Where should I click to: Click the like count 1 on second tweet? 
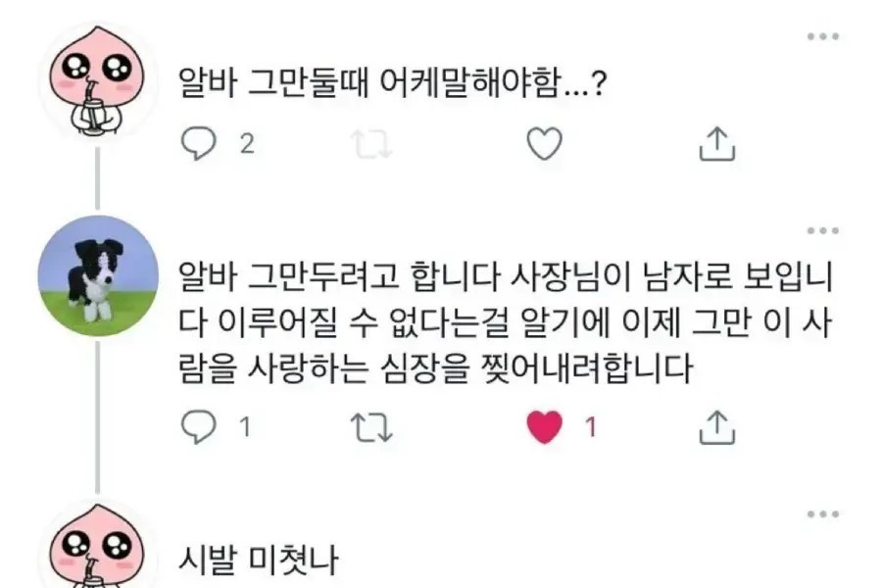[x=591, y=426]
